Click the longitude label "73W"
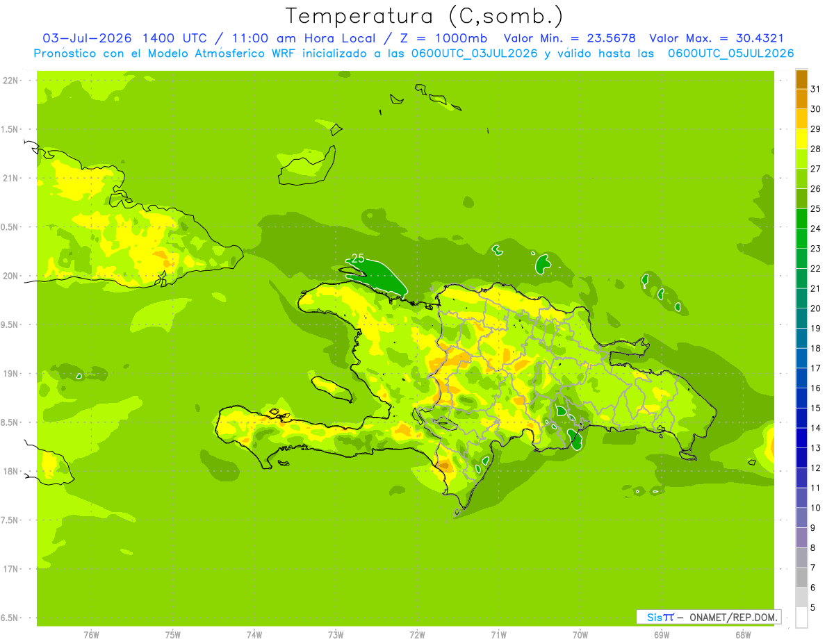 [336, 635]
